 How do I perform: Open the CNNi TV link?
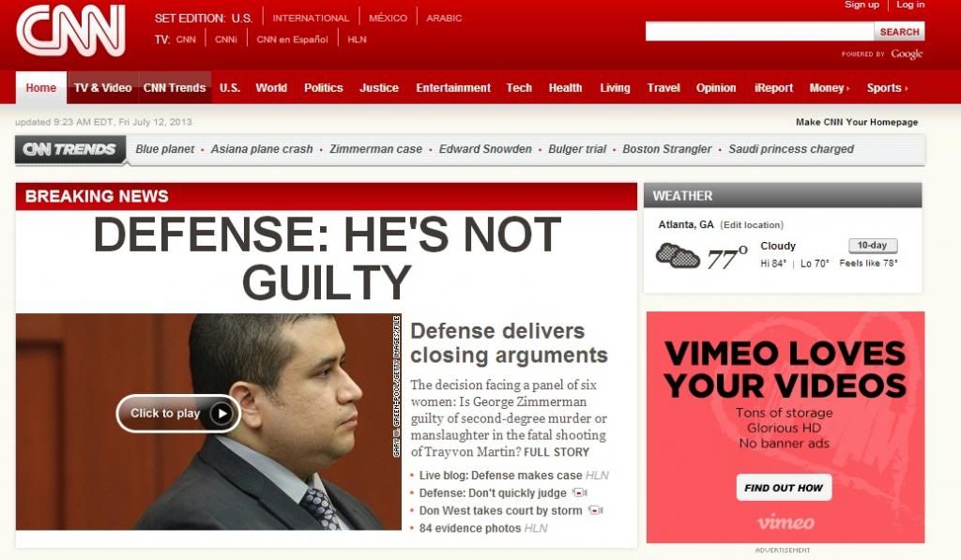pos(225,39)
